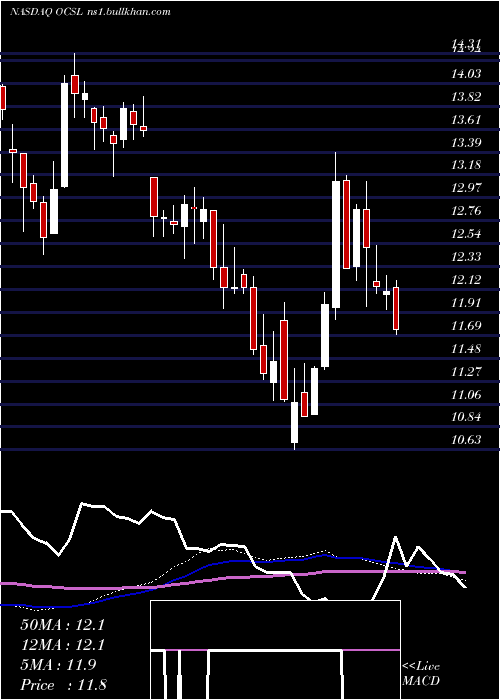The width and height of the screenshot is (500, 700).
Task: Click the Price : 11.8 readout
Action: 63,685
